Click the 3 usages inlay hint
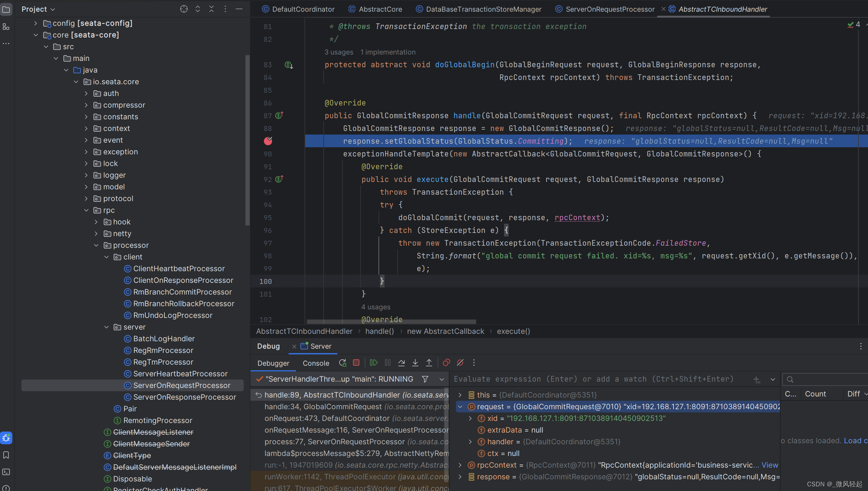 pos(339,52)
